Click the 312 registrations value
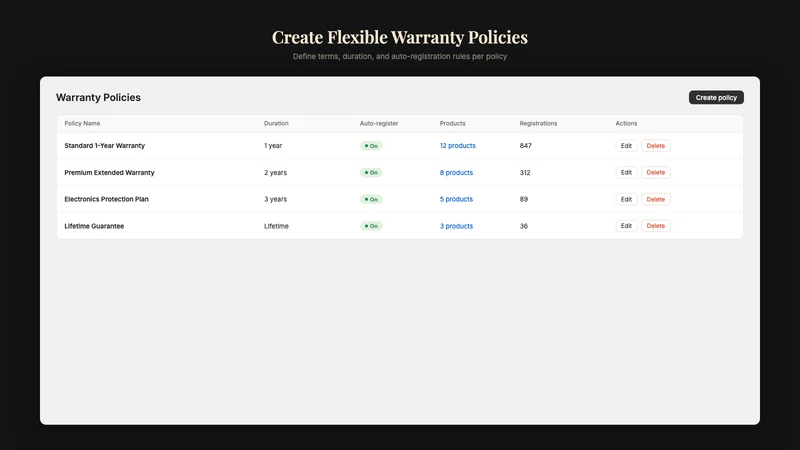Viewport: 800px width, 450px height. click(525, 172)
